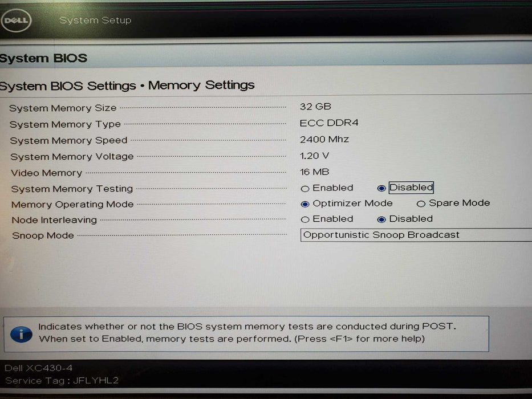Image resolution: width=532 pixels, height=399 pixels.
Task: Click the System Setup title
Action: pos(95,20)
